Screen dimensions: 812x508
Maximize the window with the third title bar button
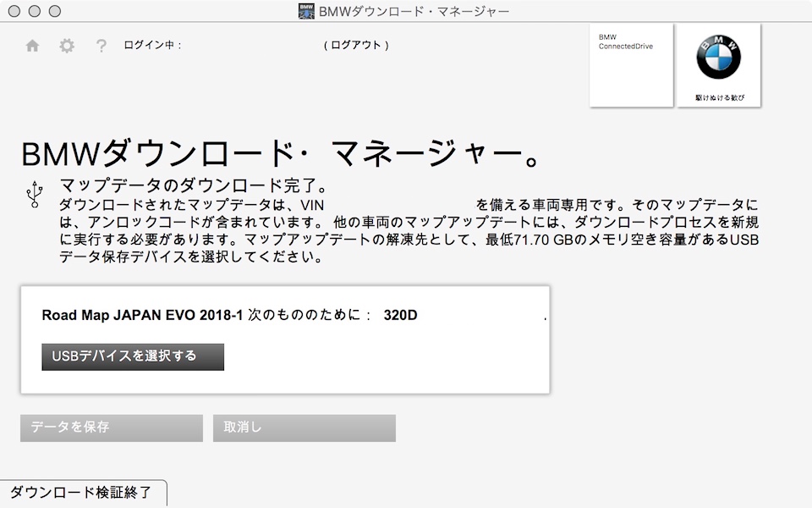click(x=54, y=11)
